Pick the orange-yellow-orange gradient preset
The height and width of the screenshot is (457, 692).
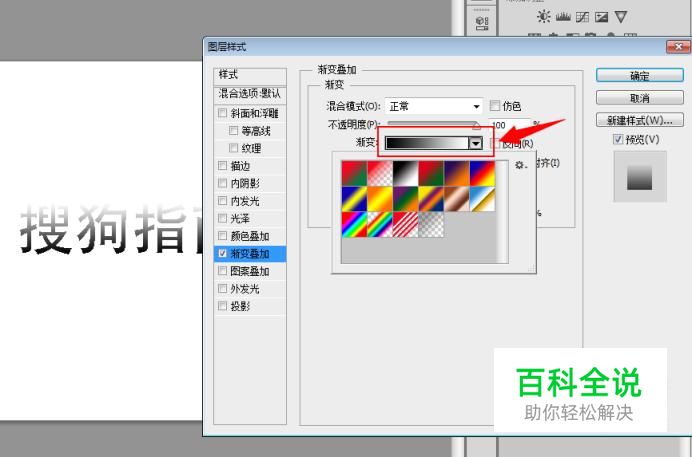point(380,199)
